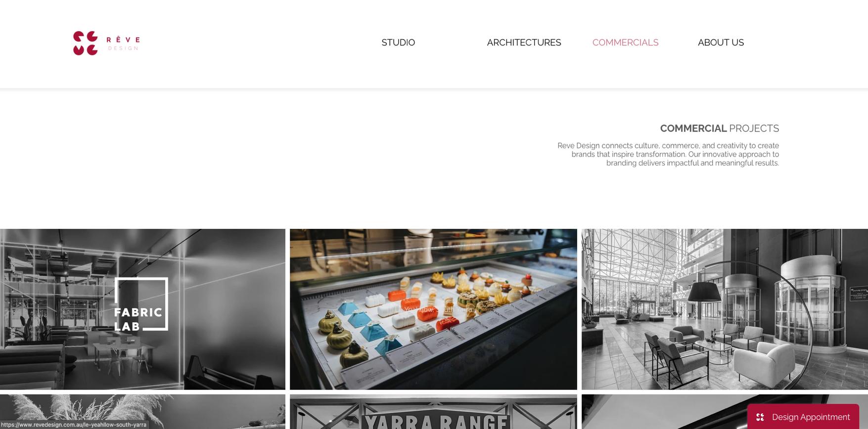Viewport: 868px width, 429px height.
Task: Open the STUDIO menu item
Action: coord(398,43)
